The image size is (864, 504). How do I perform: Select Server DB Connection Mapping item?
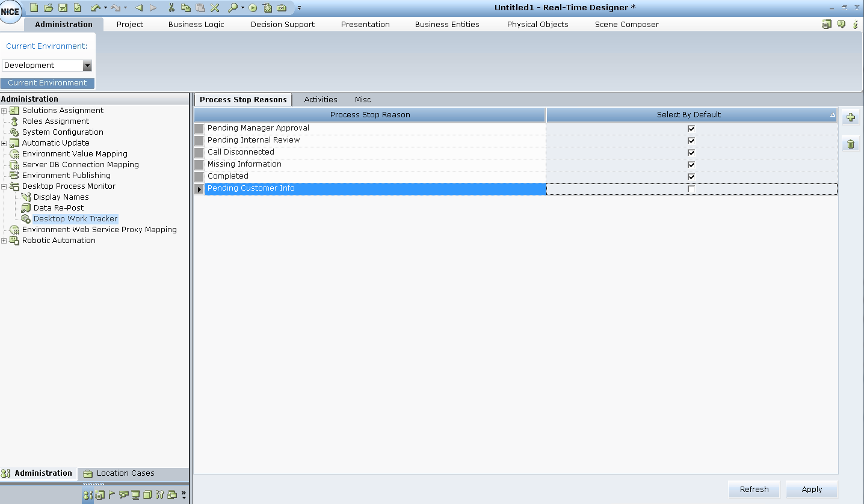(80, 165)
